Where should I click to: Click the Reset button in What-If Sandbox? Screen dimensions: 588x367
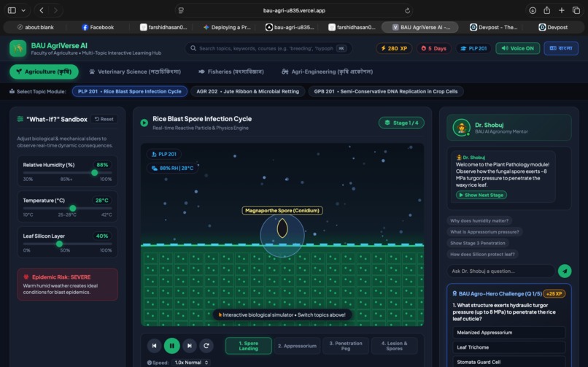tap(104, 119)
